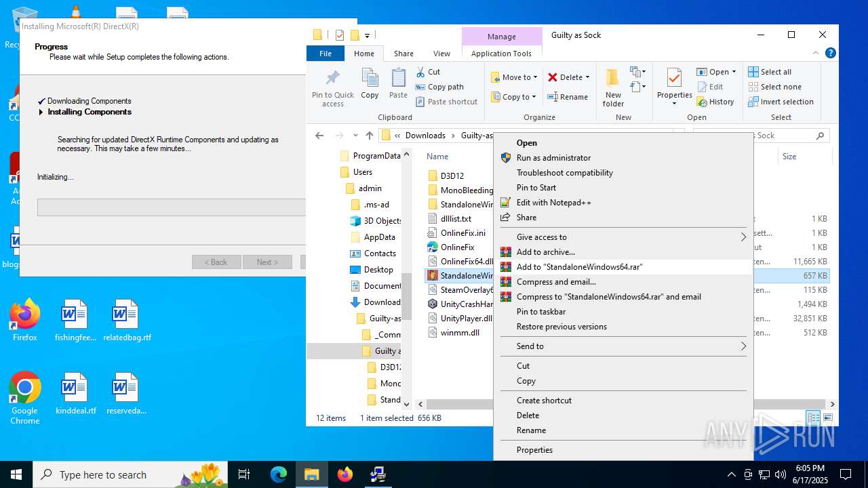The image size is (868, 488).
Task: Click the Size column header
Action: click(789, 157)
